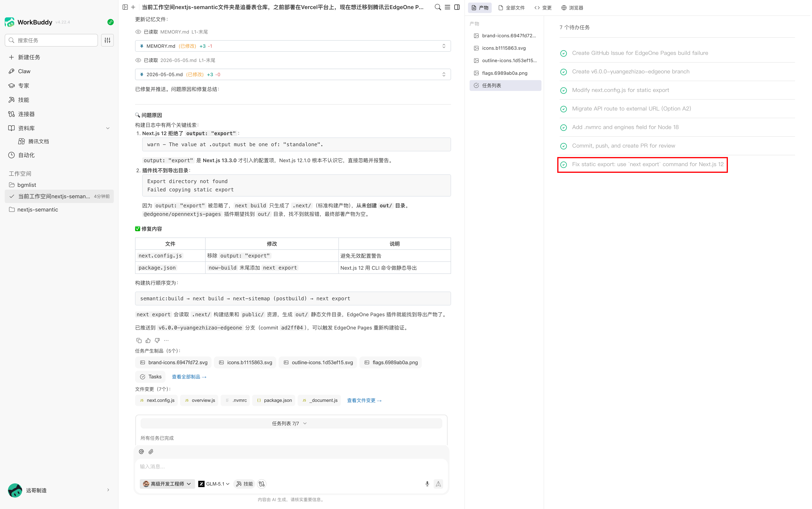
Task: Open the GLM-5.1 model dropdown
Action: click(214, 484)
